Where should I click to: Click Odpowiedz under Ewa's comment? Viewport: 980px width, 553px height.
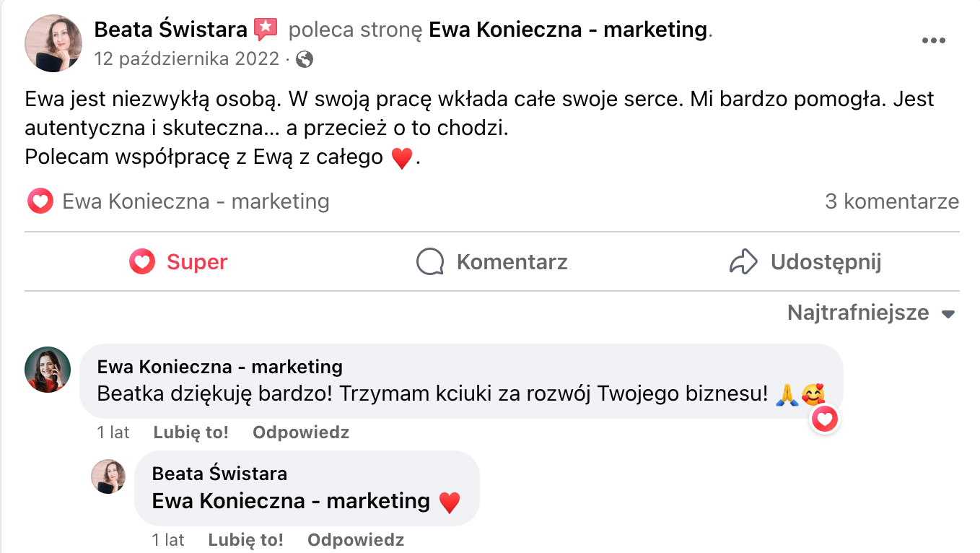point(300,432)
